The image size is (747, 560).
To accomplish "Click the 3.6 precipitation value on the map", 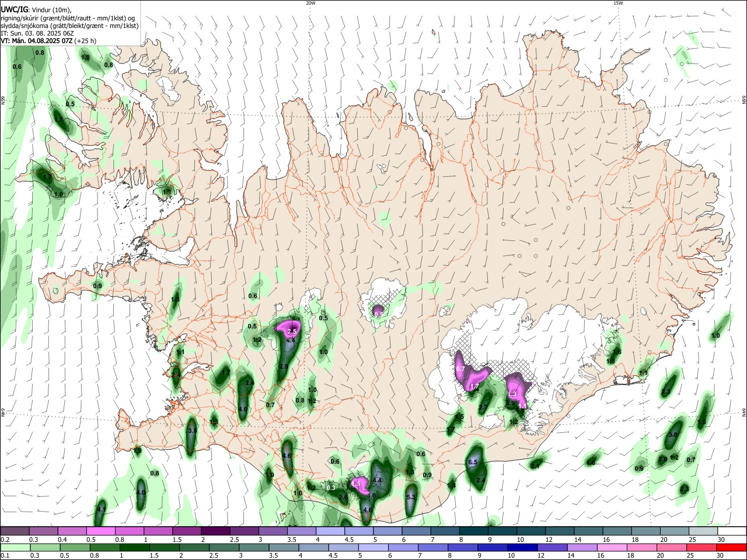I will click(371, 495).
